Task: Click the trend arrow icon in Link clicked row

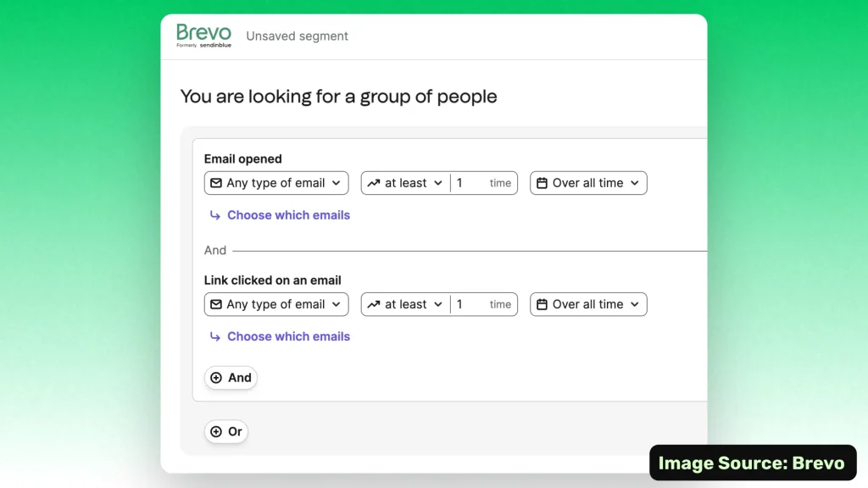Action: [x=374, y=304]
